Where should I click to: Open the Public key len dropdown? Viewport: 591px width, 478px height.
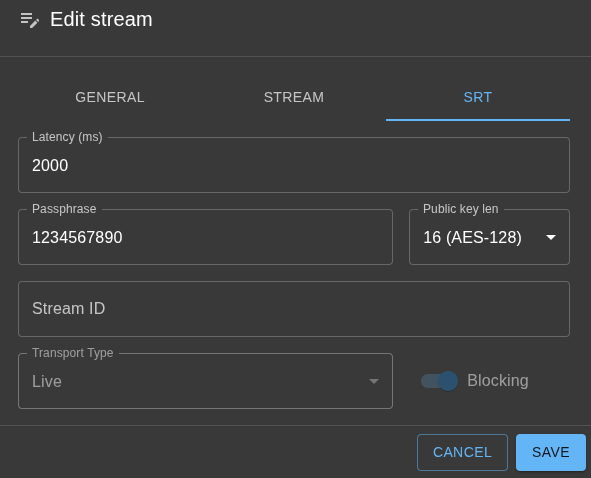pos(489,237)
